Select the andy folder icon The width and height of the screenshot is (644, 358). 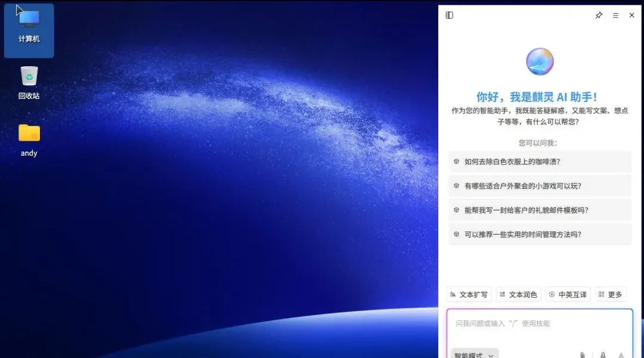click(x=29, y=140)
